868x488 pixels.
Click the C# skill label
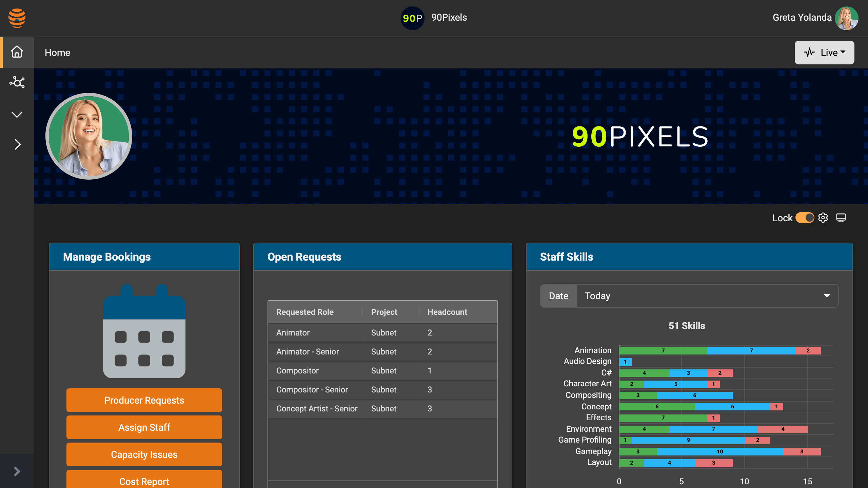[x=606, y=373]
